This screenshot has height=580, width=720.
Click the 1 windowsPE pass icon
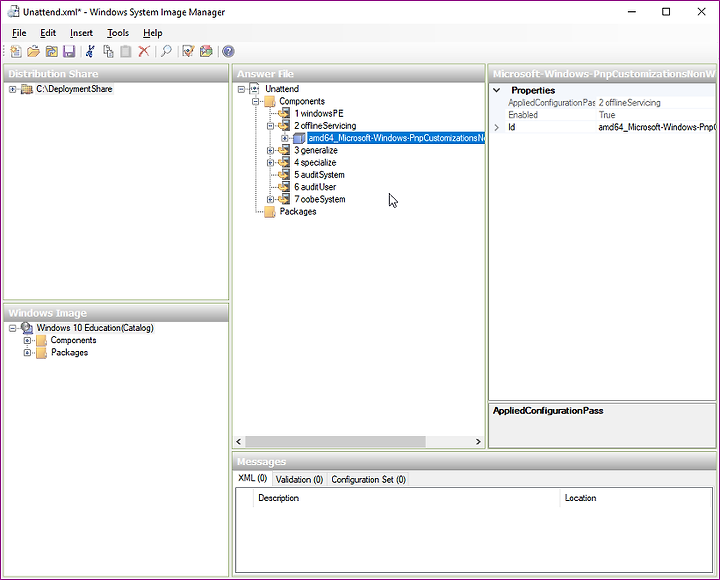click(x=285, y=113)
